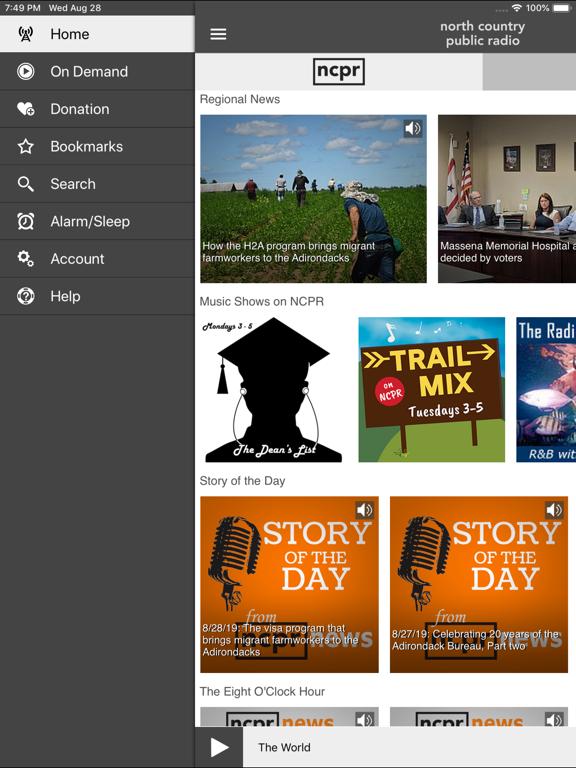Open Account in the side menu
Image resolution: width=576 pixels, height=768 pixels.
click(x=97, y=259)
